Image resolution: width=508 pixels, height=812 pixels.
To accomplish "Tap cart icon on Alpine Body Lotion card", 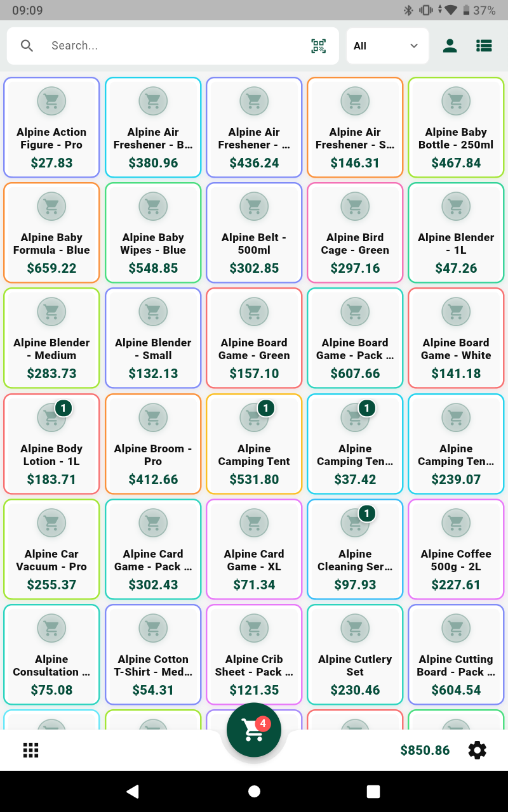I will pyautogui.click(x=51, y=417).
